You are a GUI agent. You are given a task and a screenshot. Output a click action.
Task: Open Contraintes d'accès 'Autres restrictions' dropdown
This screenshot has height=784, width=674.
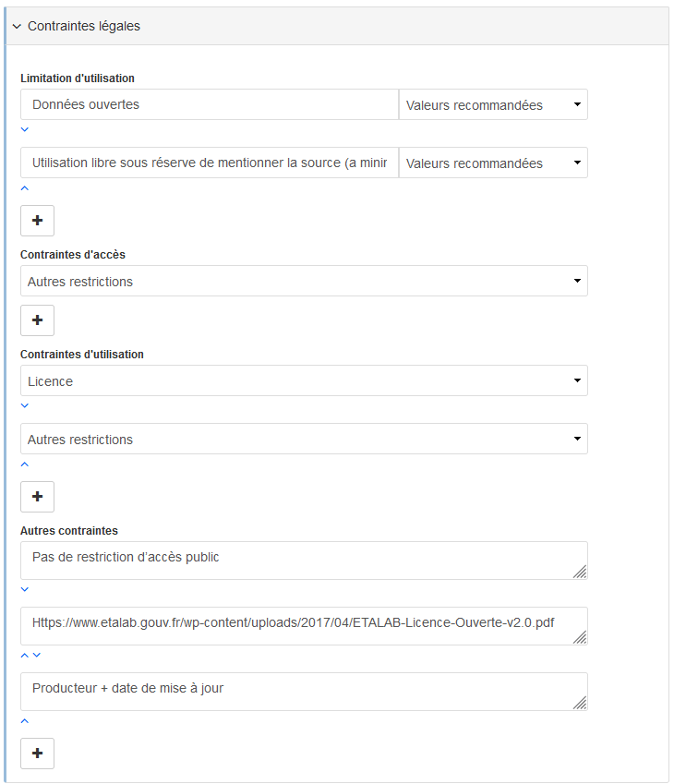coord(304,282)
